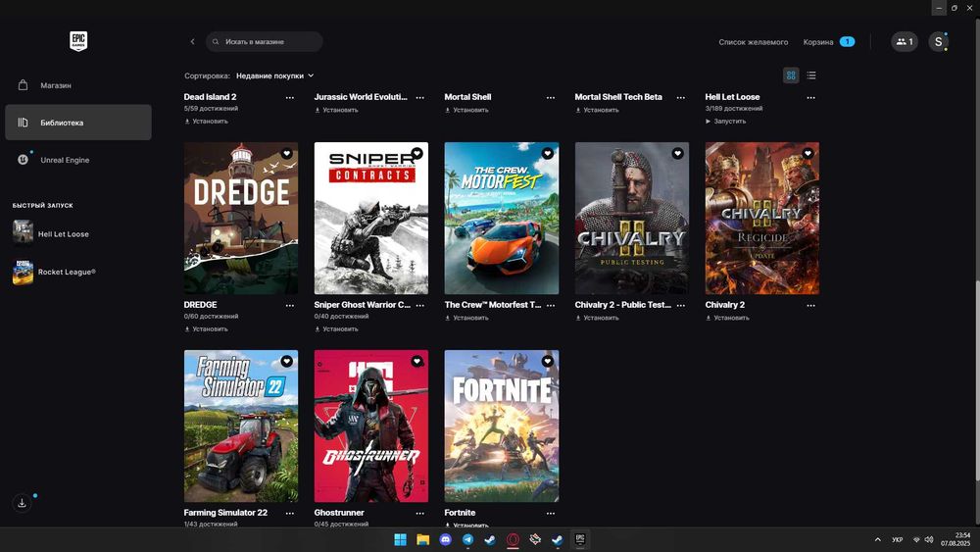This screenshot has height=552, width=980.
Task: Toggle favorite heart on Farming Simulator 22
Action: [x=287, y=362]
